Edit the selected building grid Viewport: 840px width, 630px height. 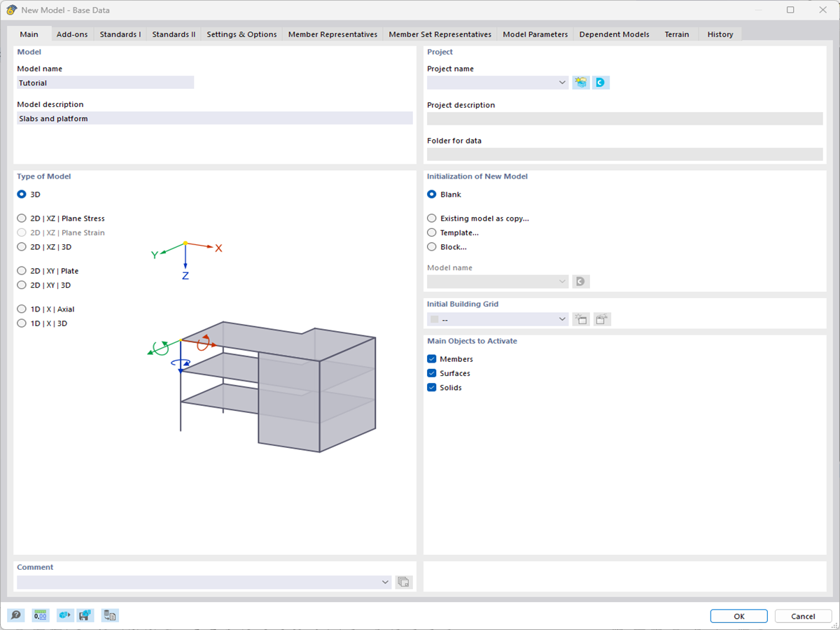(x=602, y=318)
